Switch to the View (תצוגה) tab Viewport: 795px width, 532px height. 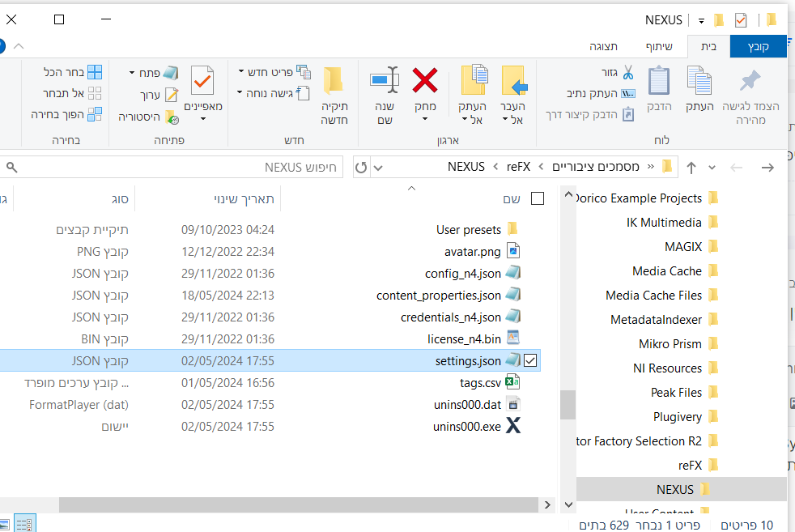(603, 47)
